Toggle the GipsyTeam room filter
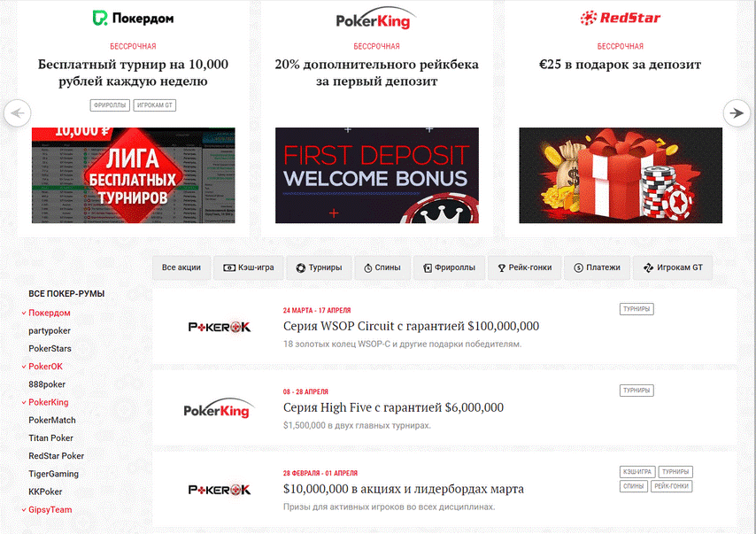 47,509
